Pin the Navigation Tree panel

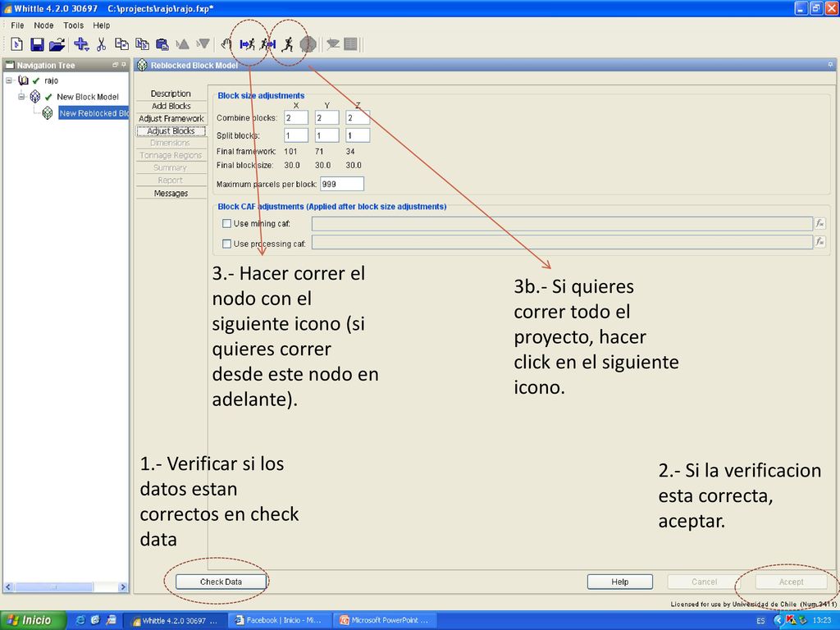pos(124,65)
